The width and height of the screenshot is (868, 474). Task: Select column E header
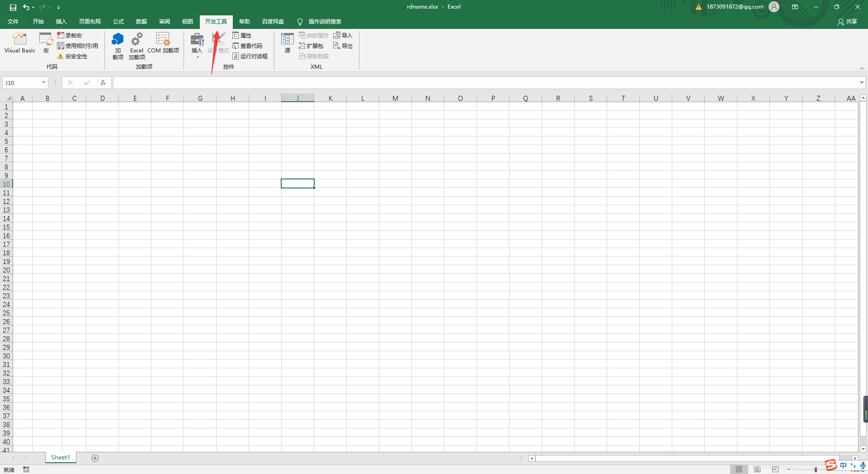135,98
